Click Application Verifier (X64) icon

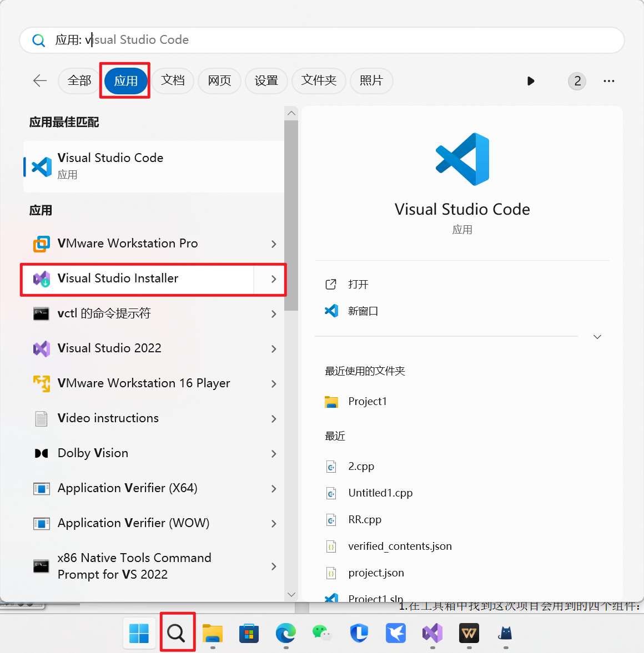click(x=41, y=488)
